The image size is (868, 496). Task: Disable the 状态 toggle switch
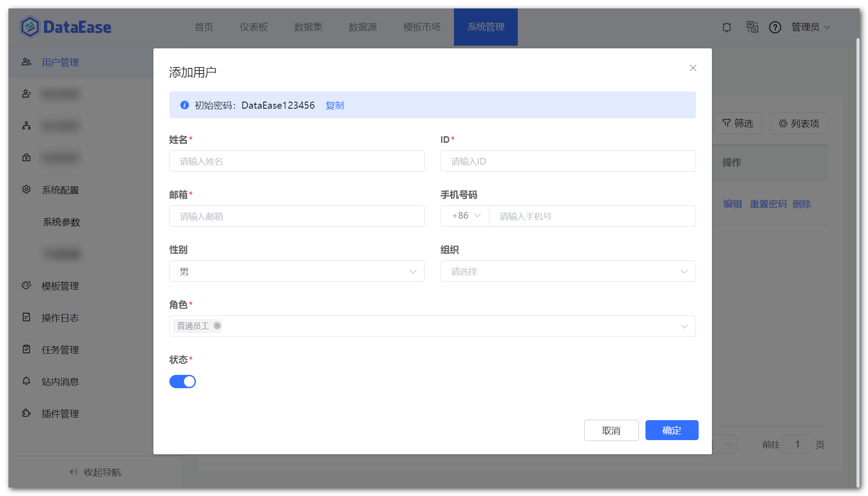[183, 382]
